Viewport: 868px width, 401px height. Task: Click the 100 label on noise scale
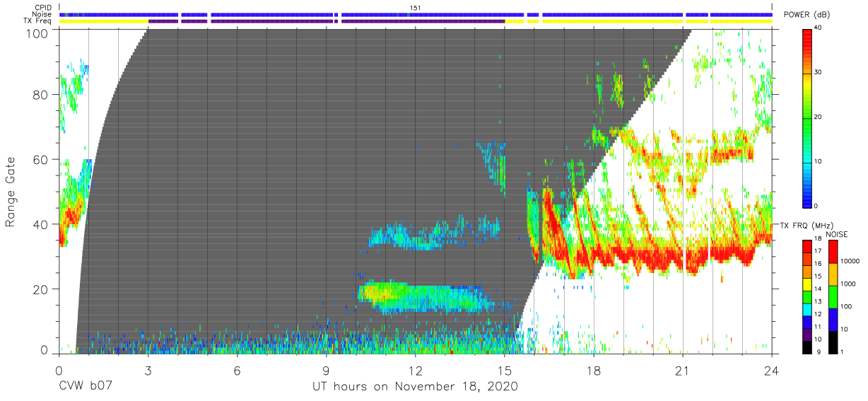[847, 307]
